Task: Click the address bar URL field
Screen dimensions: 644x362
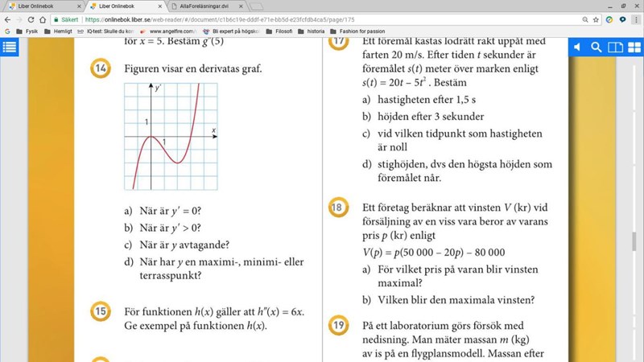Action: [322, 19]
